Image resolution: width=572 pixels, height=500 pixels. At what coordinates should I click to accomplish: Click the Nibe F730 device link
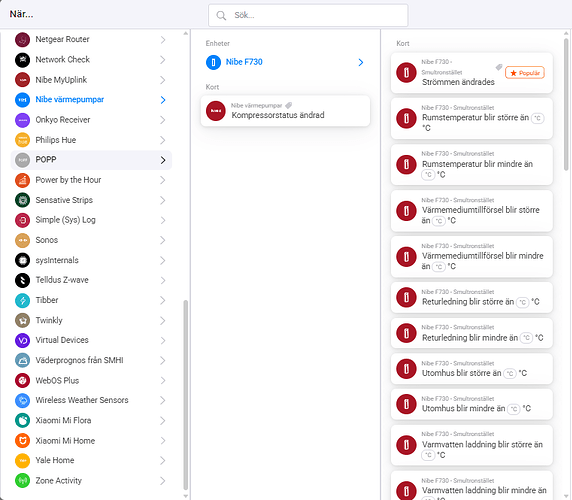[x=244, y=62]
